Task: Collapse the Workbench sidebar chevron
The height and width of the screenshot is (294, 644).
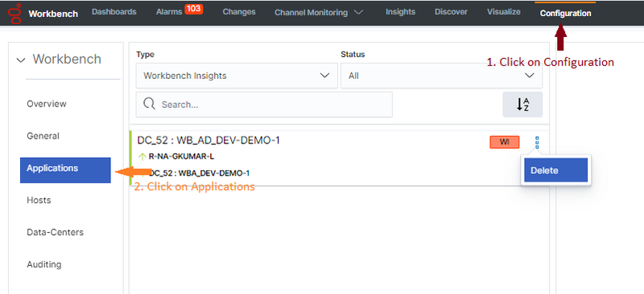Action: tap(21, 60)
